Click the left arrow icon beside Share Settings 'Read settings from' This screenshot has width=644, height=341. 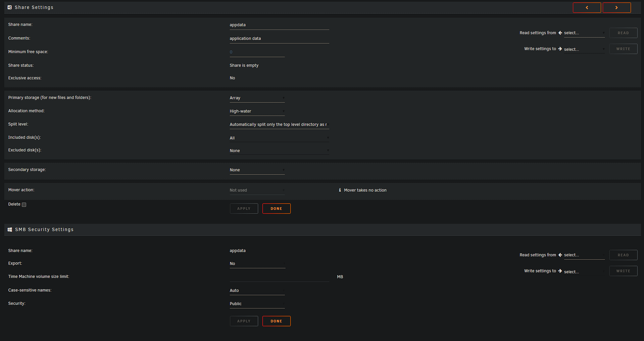[x=560, y=33]
